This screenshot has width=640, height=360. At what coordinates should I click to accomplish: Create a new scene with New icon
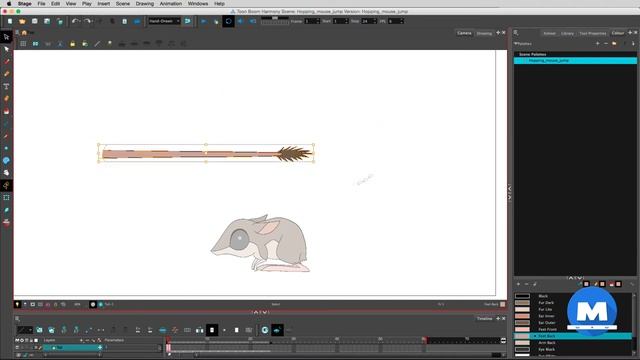(10, 21)
